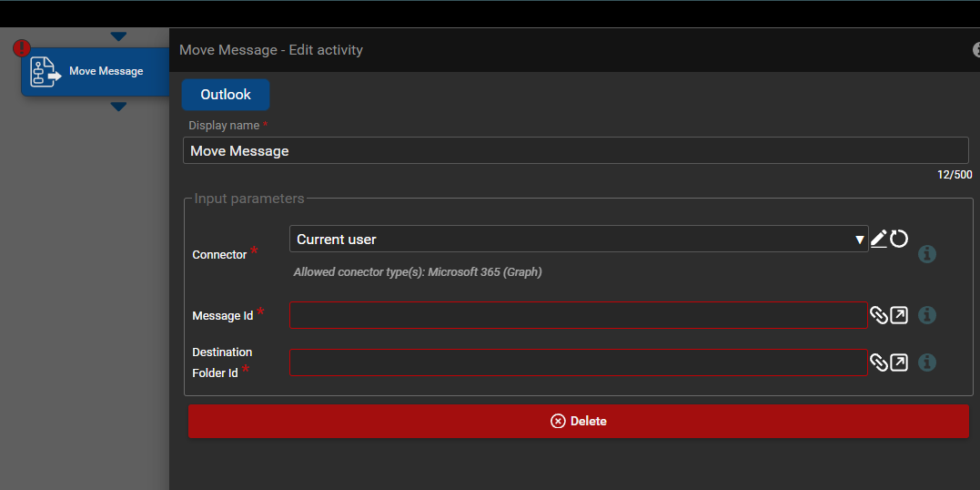Focus the Message Id input field
The height and width of the screenshot is (490, 980).
[x=578, y=315]
